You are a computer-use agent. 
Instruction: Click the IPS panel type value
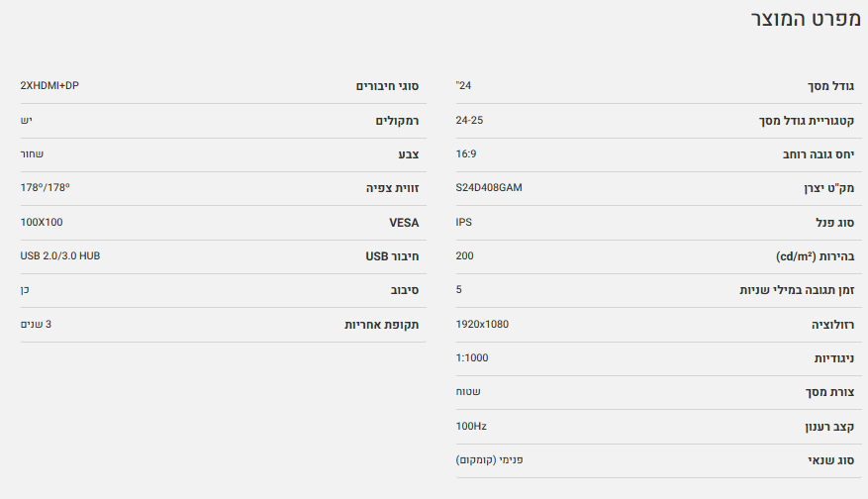[x=464, y=222]
